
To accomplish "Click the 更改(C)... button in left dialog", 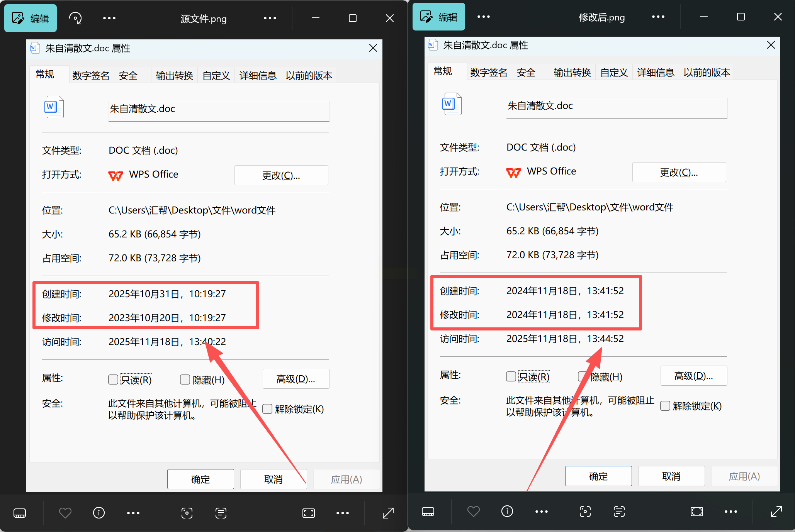I will pyautogui.click(x=281, y=175).
